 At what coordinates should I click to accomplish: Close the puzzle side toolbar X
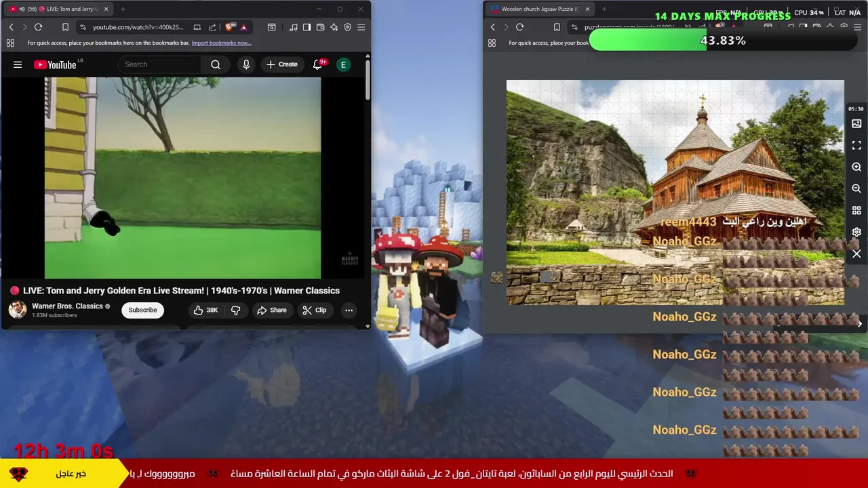(856, 254)
